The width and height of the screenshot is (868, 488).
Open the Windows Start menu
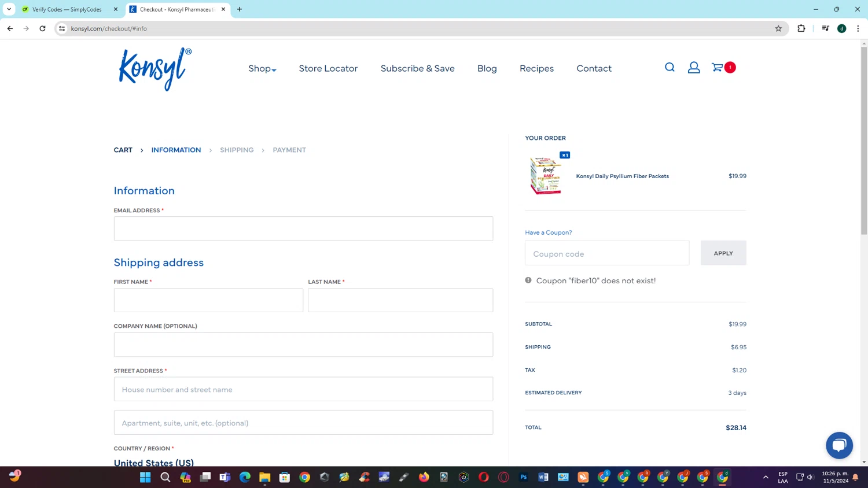(145, 477)
